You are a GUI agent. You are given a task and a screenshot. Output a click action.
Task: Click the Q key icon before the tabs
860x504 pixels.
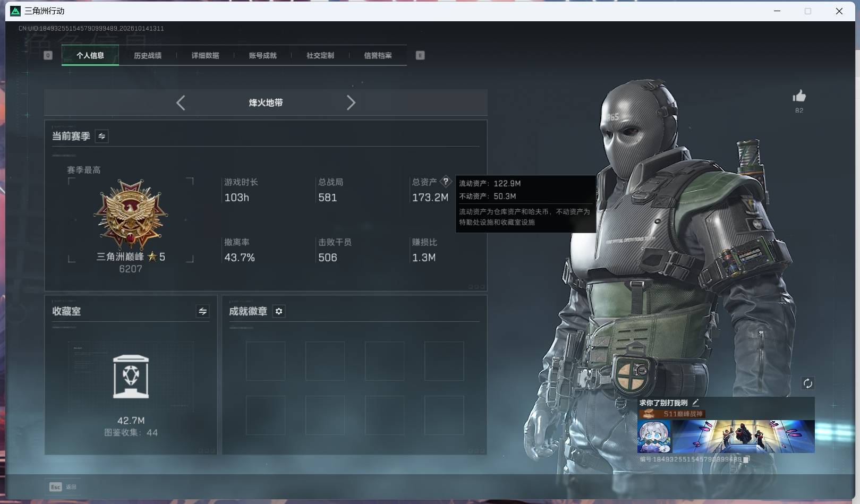tap(48, 55)
